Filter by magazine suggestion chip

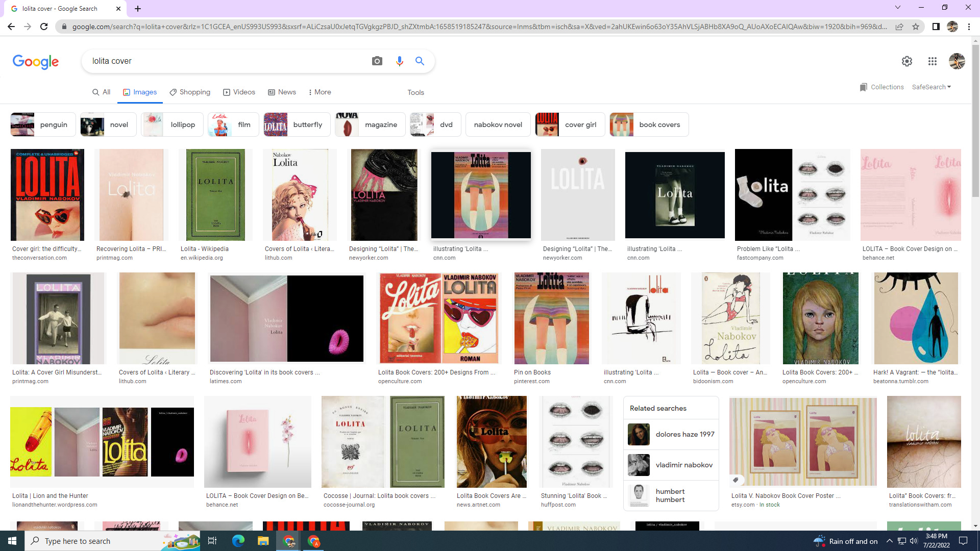[370, 124]
